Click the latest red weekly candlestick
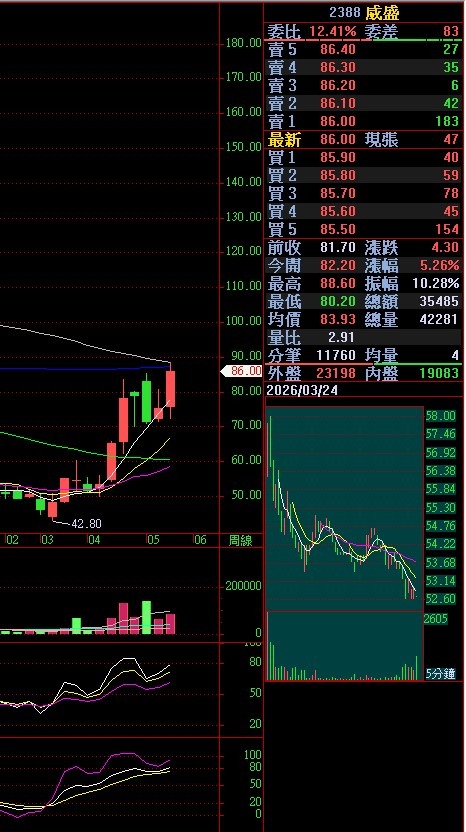Viewport: 466px width, 832px height. [x=170, y=389]
